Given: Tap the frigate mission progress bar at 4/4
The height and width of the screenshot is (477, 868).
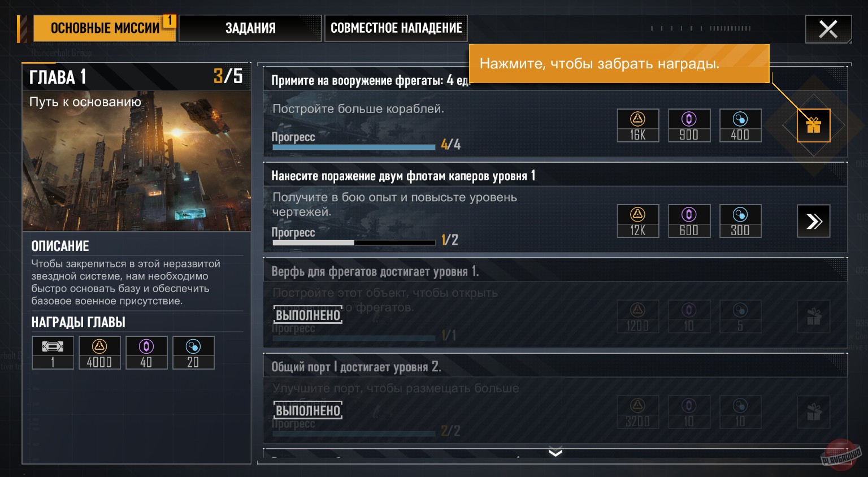Looking at the screenshot, I should pyautogui.click(x=354, y=147).
